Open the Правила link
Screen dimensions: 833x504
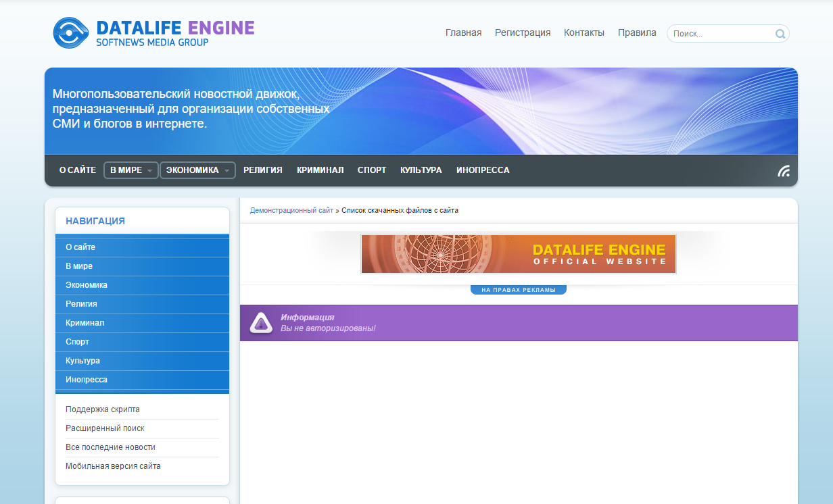637,32
